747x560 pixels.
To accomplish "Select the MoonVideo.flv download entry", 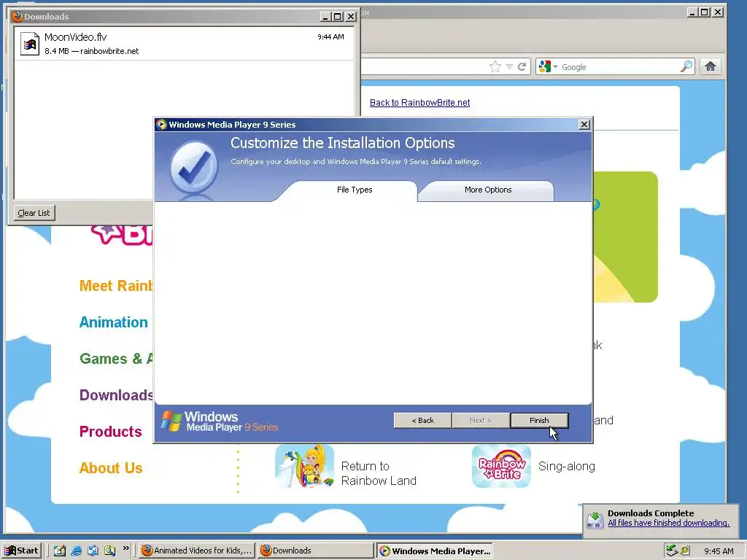I will click(185, 44).
